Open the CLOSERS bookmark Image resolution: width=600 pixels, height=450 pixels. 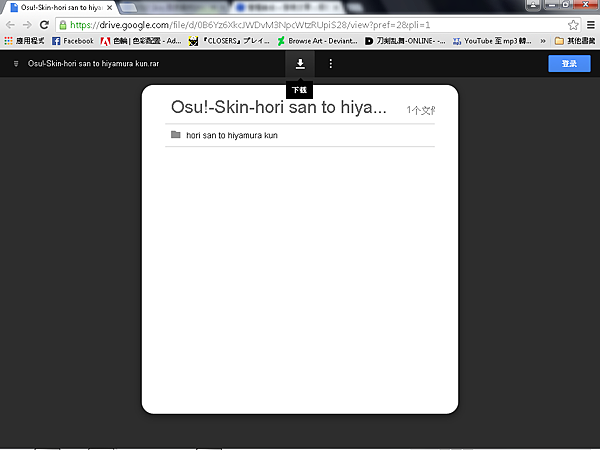[229, 41]
